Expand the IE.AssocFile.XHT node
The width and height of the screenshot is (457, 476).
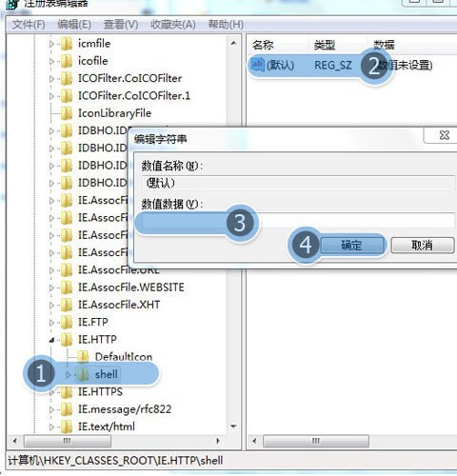(x=51, y=305)
